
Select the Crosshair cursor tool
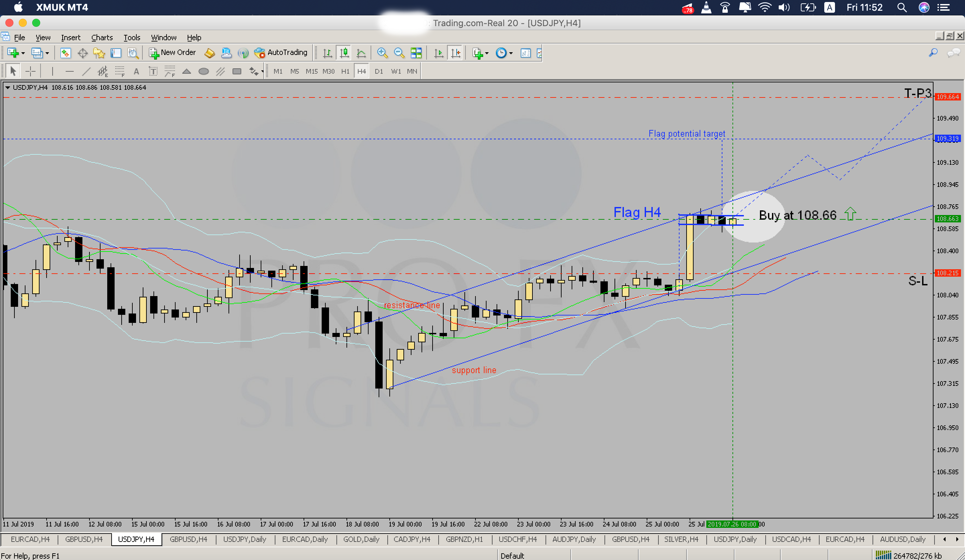pyautogui.click(x=30, y=71)
